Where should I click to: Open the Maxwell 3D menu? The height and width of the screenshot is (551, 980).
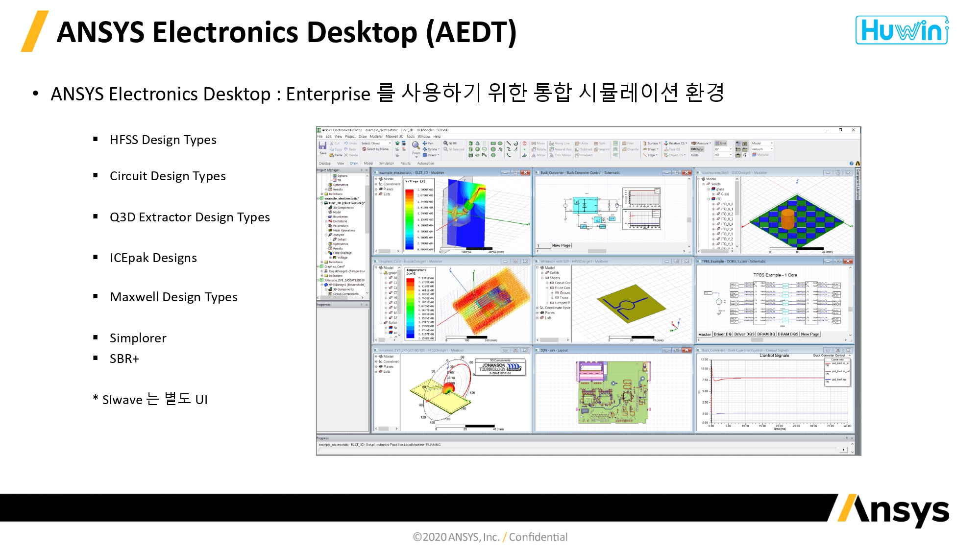point(394,137)
